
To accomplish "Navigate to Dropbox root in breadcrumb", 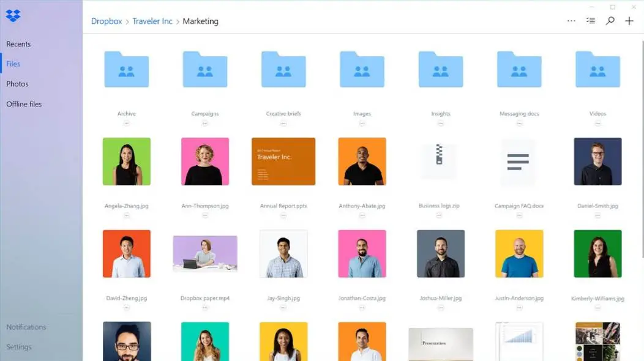I will [x=107, y=21].
